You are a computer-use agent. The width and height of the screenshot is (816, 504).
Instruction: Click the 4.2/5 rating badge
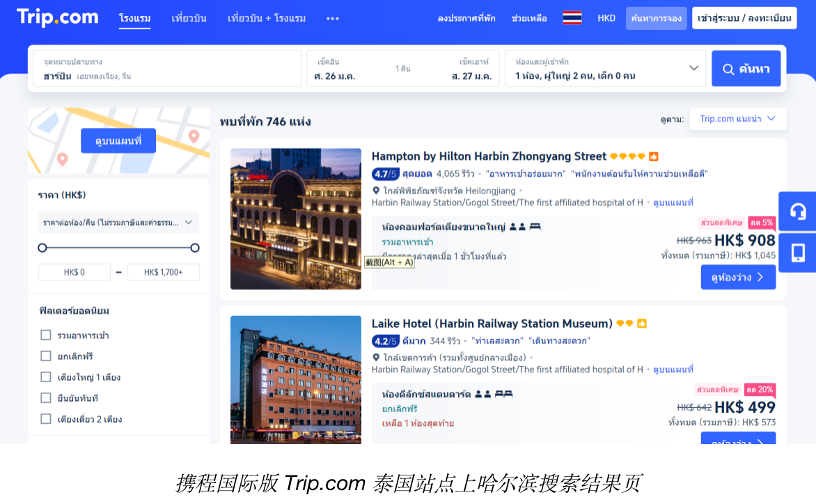pos(385,341)
